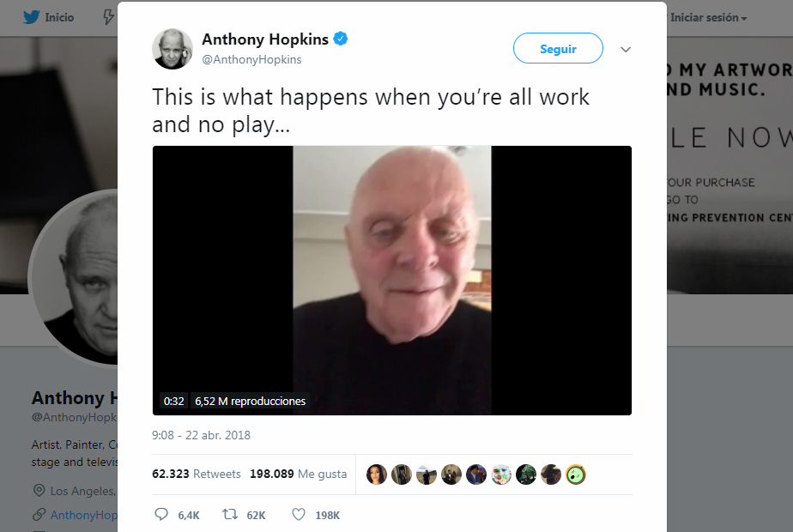Expand the tweet options chevron
The image size is (793, 532).
coord(626,49)
